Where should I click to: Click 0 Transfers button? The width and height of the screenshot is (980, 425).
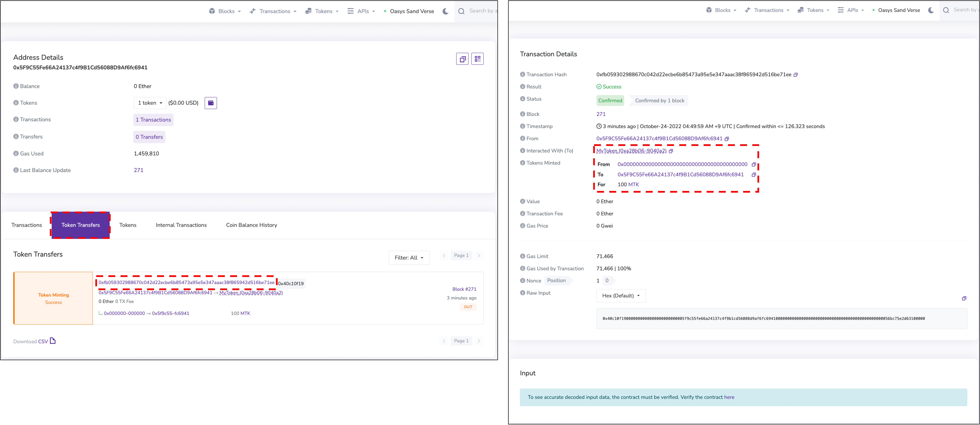click(x=149, y=137)
